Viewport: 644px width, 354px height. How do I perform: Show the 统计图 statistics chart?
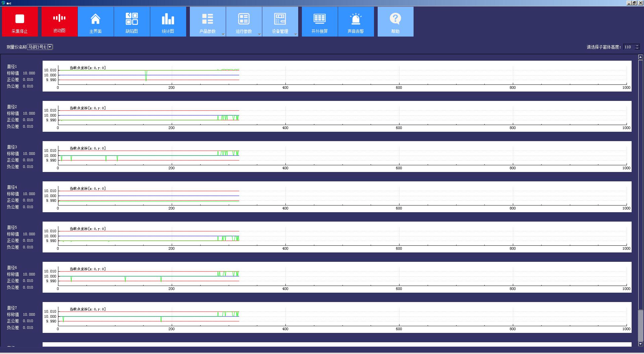[168, 22]
